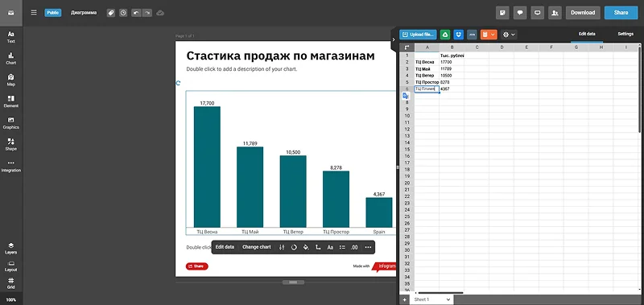The image size is (644, 305).
Task: Click the chart title Стастика продаж по магазинам
Action: (x=280, y=56)
